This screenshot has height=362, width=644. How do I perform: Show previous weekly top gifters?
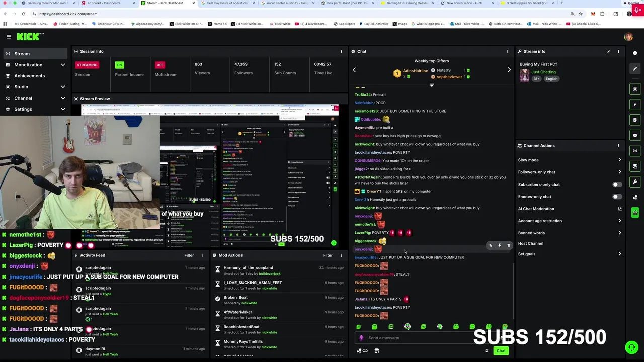(x=354, y=70)
